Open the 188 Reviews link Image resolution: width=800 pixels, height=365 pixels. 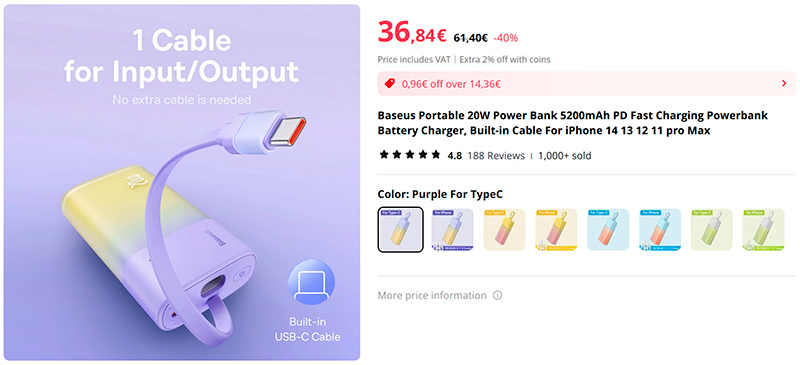click(x=496, y=156)
